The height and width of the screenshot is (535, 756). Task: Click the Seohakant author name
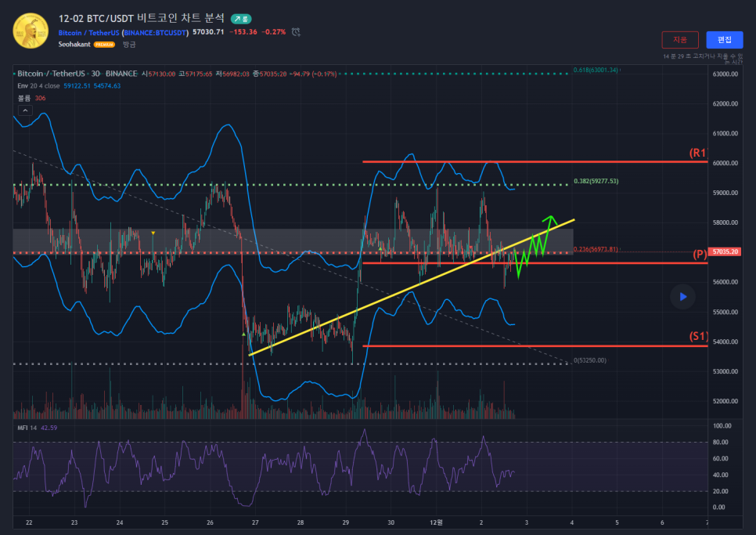point(75,45)
